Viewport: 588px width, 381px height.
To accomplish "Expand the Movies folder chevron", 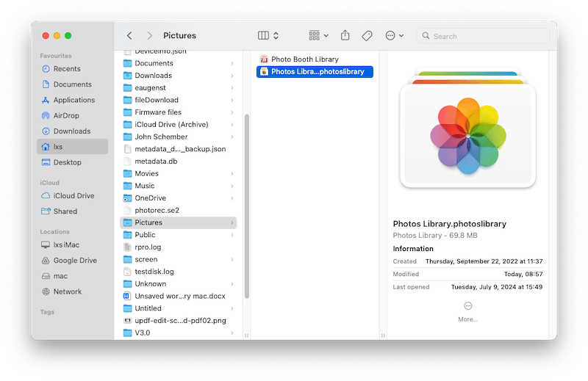I will pyautogui.click(x=232, y=174).
